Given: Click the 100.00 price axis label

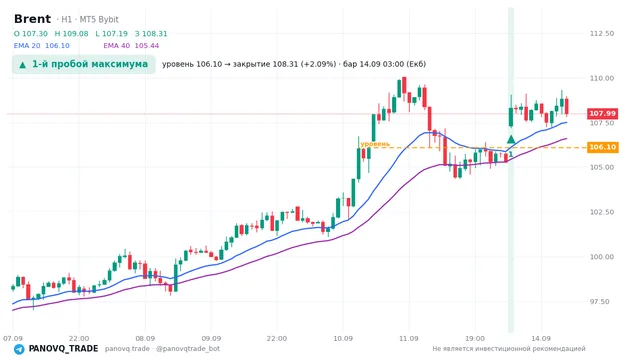Looking at the screenshot, I should (x=602, y=257).
